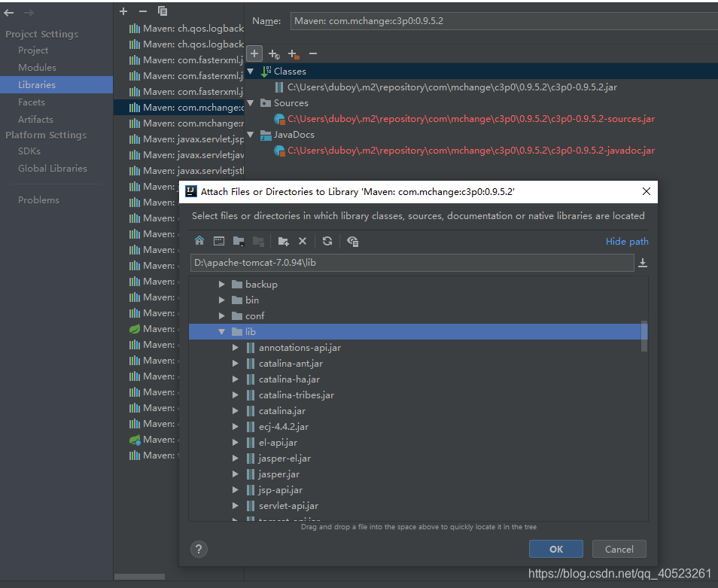Click the Home directory icon in file chooser

coord(199,241)
